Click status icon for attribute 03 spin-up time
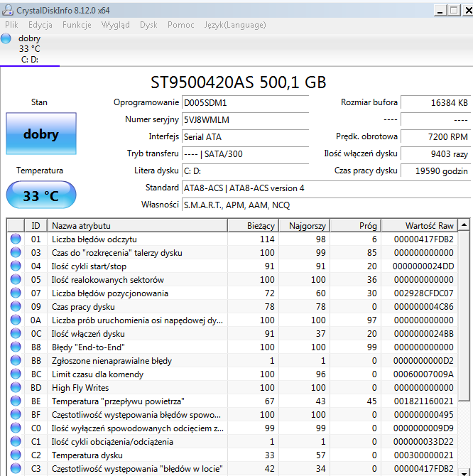473x476 pixels. point(16,252)
